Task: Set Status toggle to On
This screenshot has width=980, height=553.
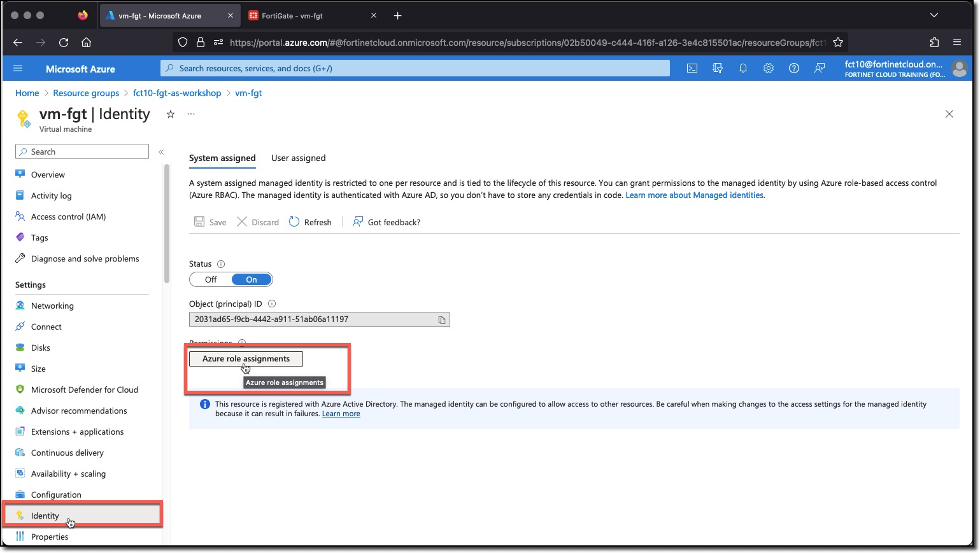Action: point(252,280)
